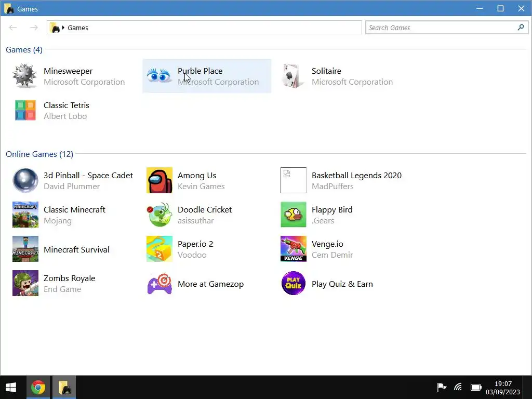This screenshot has height=399, width=532.
Task: Select the Solitaire title text
Action: (x=326, y=71)
